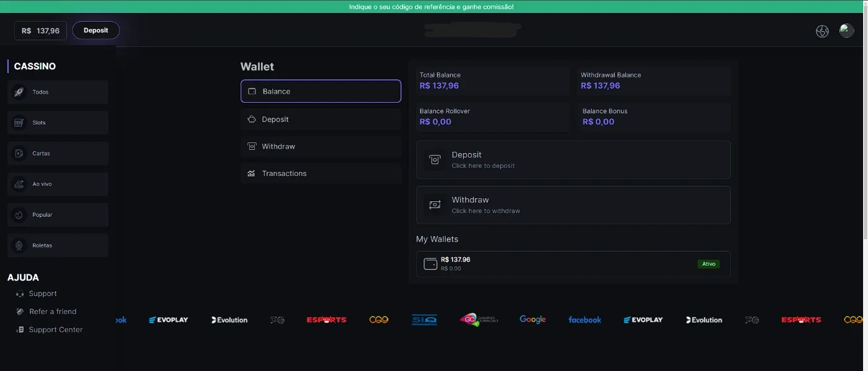The width and height of the screenshot is (868, 371).
Task: Open the Popular casino category
Action: pyautogui.click(x=58, y=215)
